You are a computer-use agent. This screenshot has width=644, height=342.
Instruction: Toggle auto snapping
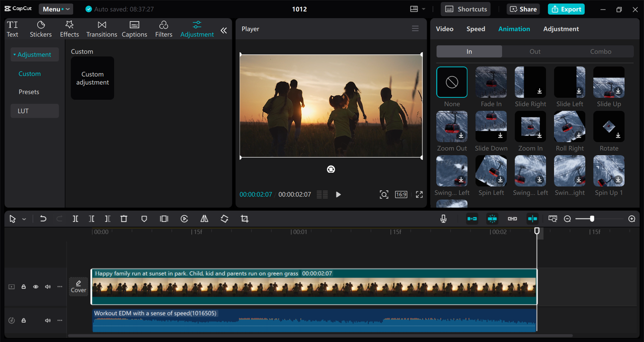pyautogui.click(x=492, y=219)
